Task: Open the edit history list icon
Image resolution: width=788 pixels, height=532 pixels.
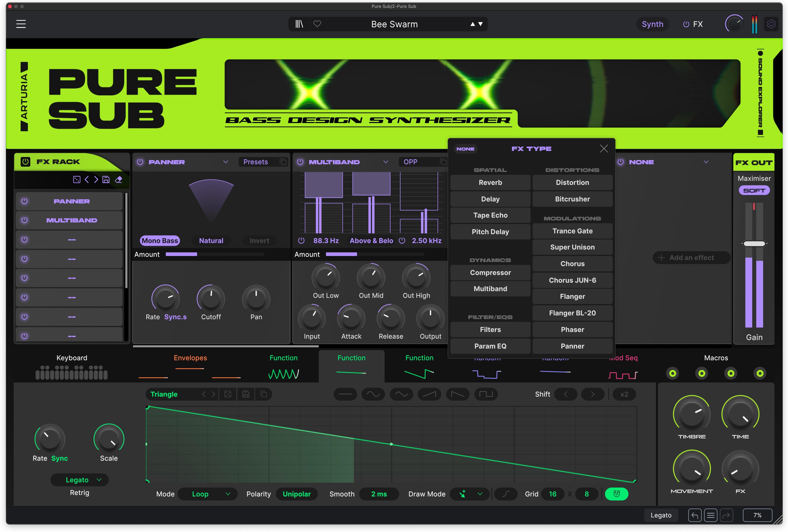Action: pos(710,515)
